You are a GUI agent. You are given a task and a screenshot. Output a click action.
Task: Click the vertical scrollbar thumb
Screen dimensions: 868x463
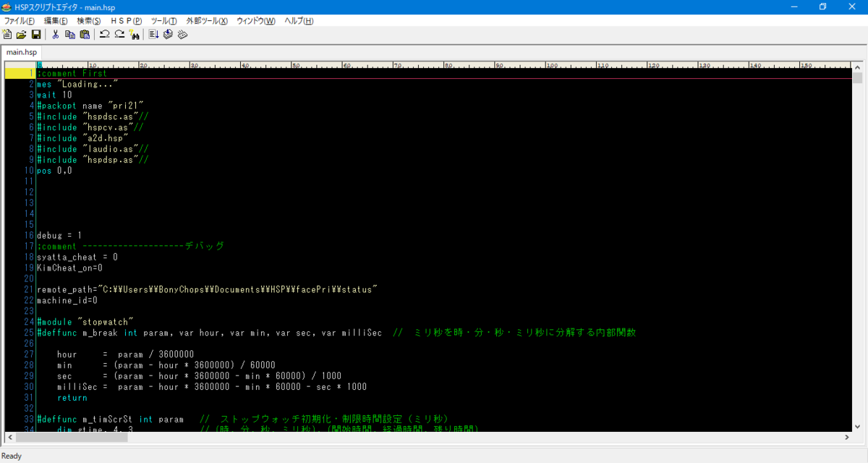coord(857,78)
